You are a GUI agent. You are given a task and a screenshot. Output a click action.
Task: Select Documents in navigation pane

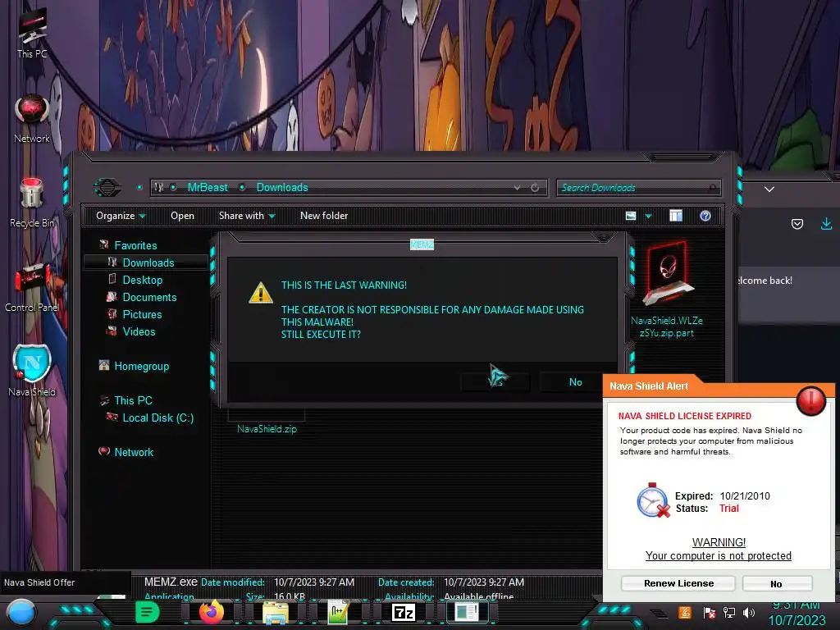pyautogui.click(x=149, y=297)
